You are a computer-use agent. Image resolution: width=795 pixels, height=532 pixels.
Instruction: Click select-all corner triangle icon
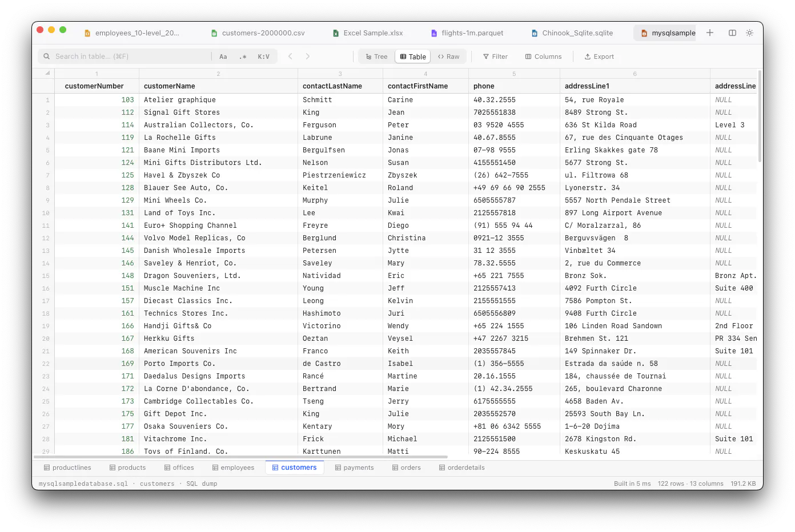[x=47, y=73]
